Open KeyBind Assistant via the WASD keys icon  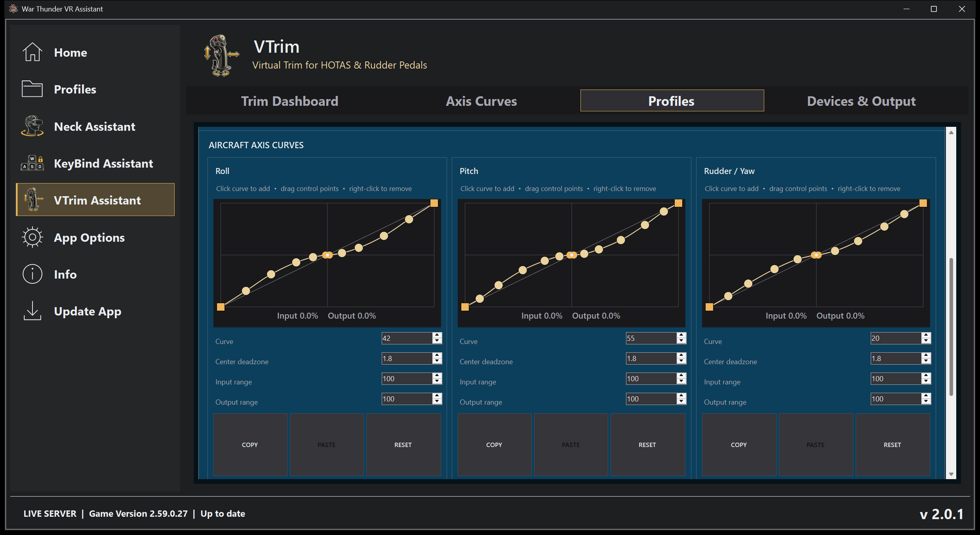pyautogui.click(x=32, y=163)
